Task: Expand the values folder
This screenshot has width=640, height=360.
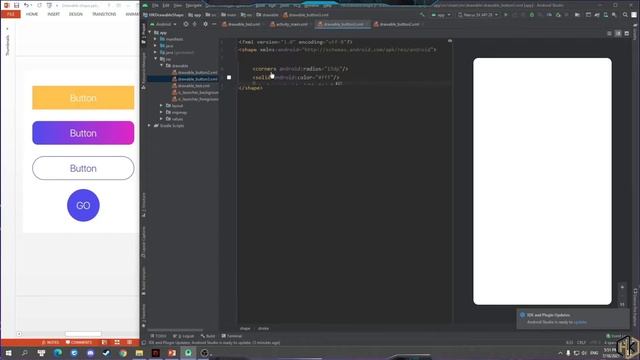Action: [162, 119]
